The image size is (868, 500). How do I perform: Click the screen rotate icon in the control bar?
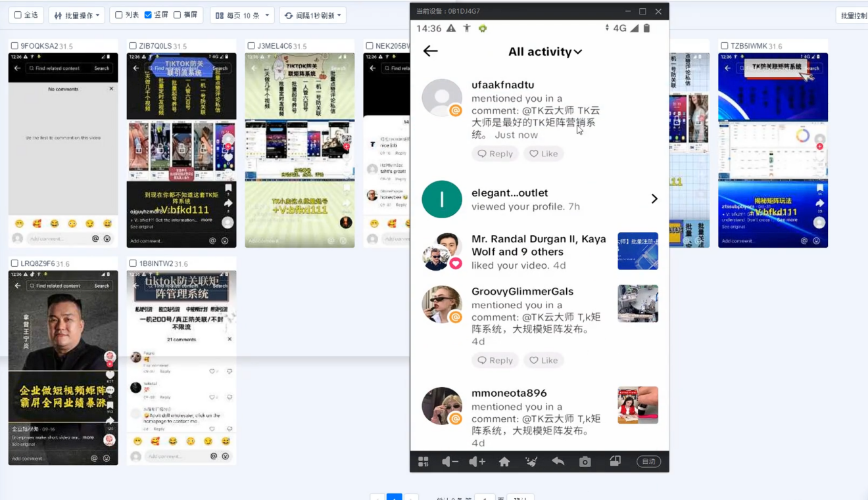[x=614, y=461]
